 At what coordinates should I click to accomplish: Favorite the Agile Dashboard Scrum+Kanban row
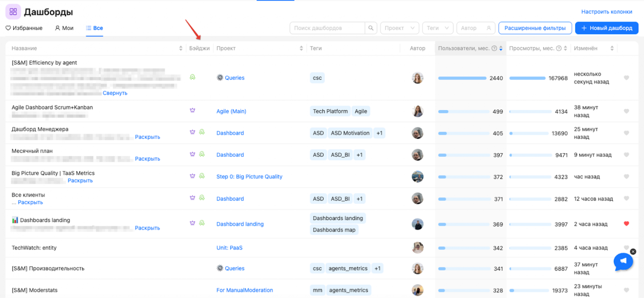(x=626, y=111)
